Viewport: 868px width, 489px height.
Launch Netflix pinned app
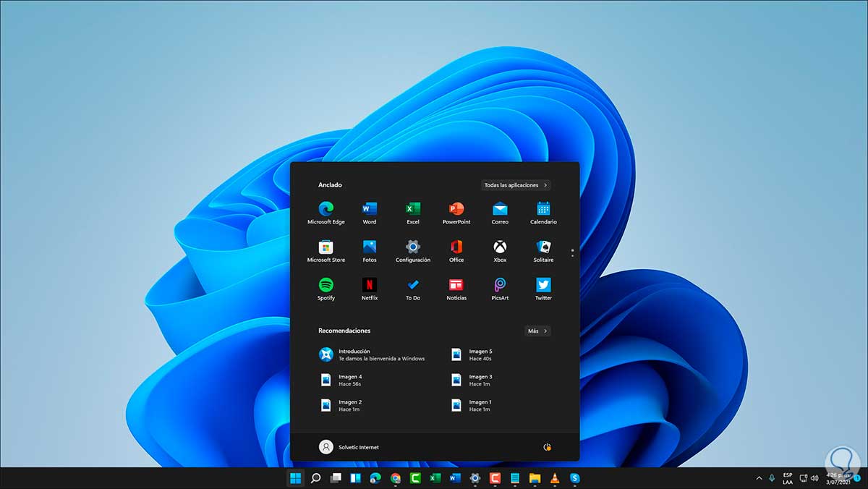[370, 289]
